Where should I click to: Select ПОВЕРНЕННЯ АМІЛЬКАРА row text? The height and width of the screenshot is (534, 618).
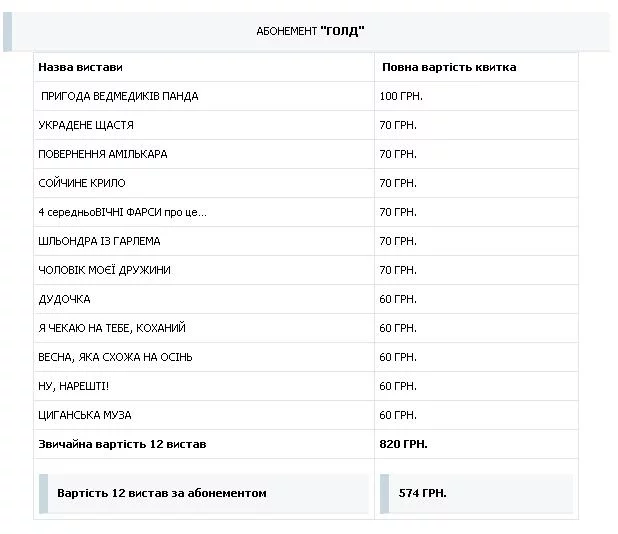102,154
